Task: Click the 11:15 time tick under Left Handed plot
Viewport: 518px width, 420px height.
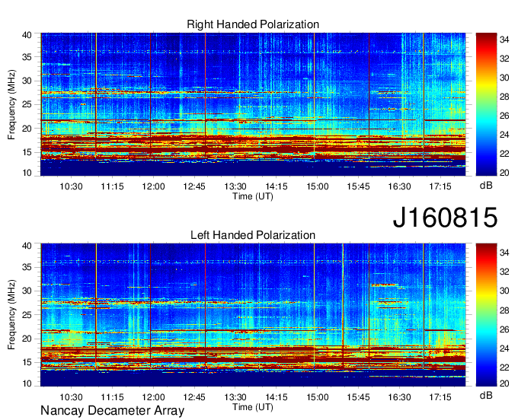Action: click(112, 397)
